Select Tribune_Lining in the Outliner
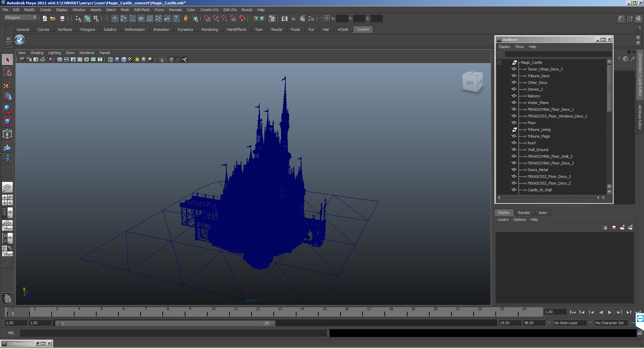This screenshot has width=644, height=349. point(539,130)
